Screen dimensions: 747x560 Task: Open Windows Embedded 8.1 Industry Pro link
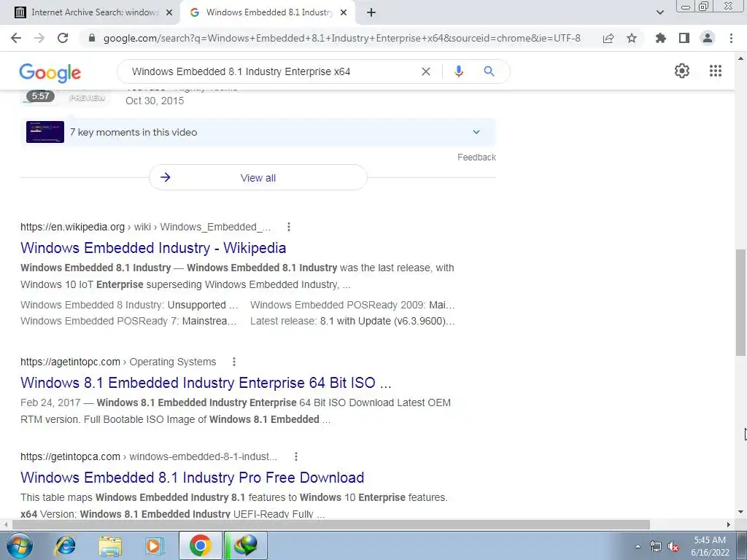pyautogui.click(x=193, y=477)
